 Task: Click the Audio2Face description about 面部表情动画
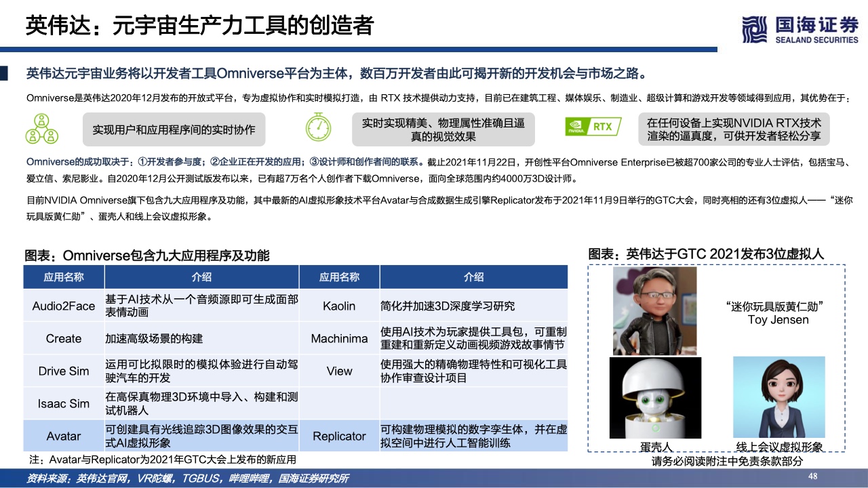(202, 306)
